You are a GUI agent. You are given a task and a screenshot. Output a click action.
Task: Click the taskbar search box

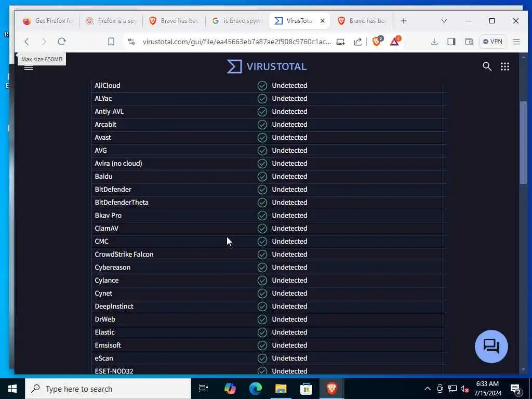pos(108,389)
